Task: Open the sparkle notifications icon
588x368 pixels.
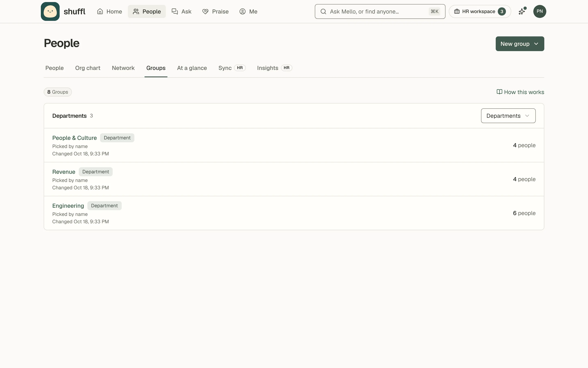Action: [x=522, y=11]
